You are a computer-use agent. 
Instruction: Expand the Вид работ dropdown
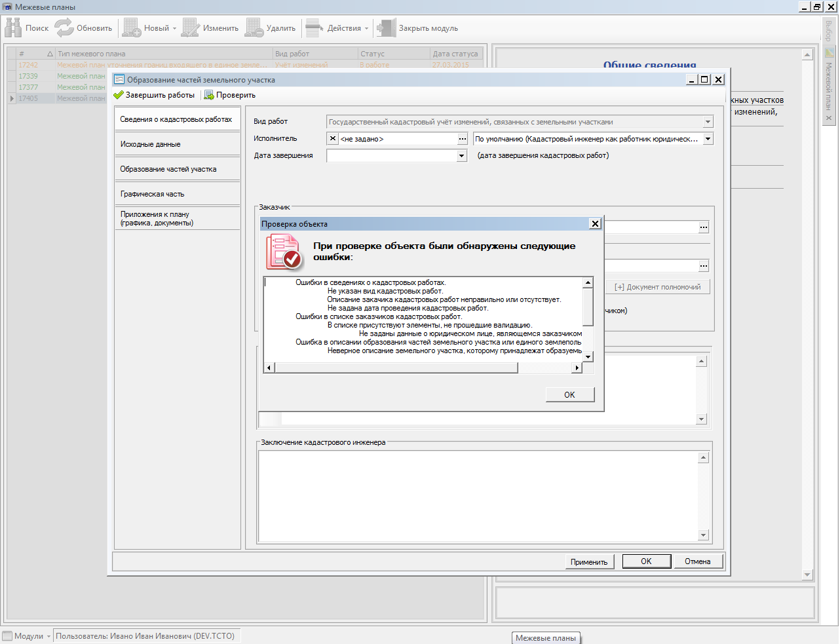coord(708,122)
